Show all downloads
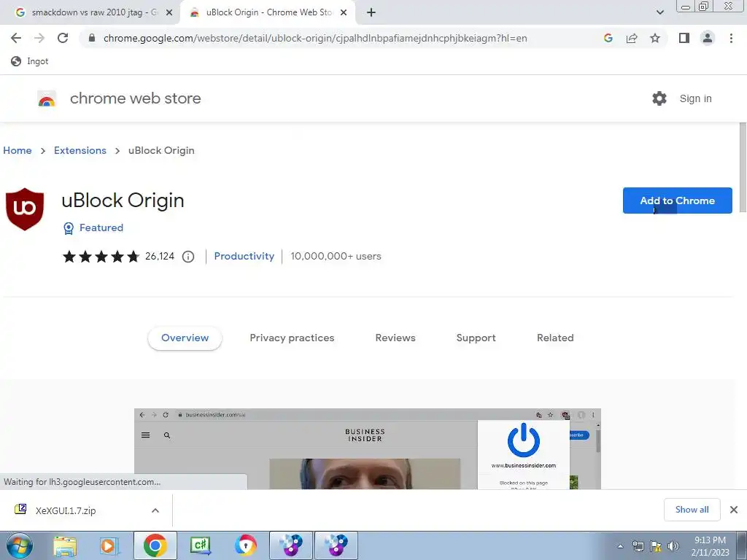The width and height of the screenshot is (747, 560). (692, 510)
